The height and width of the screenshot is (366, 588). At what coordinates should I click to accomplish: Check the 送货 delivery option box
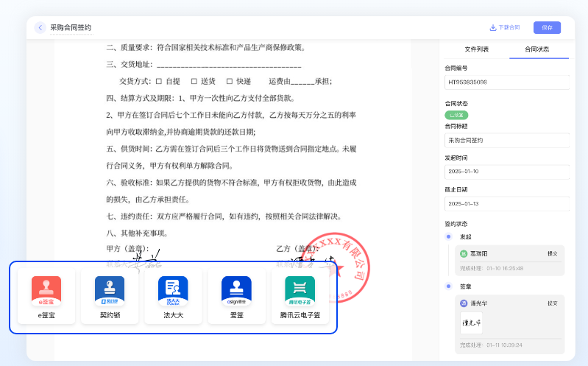coord(194,81)
